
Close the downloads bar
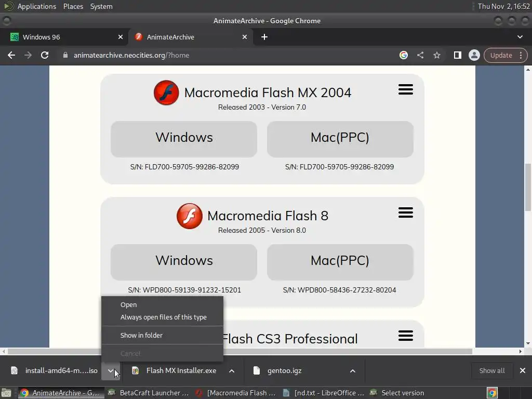click(x=523, y=370)
